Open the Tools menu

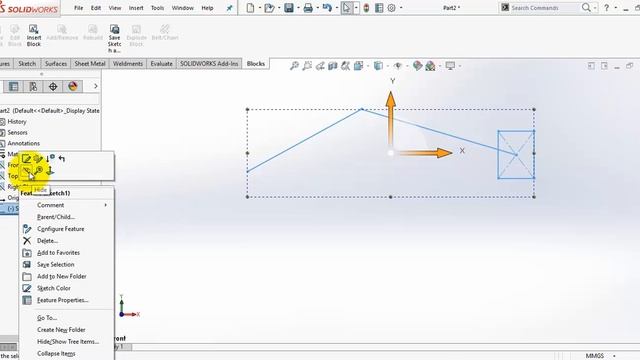157,8
